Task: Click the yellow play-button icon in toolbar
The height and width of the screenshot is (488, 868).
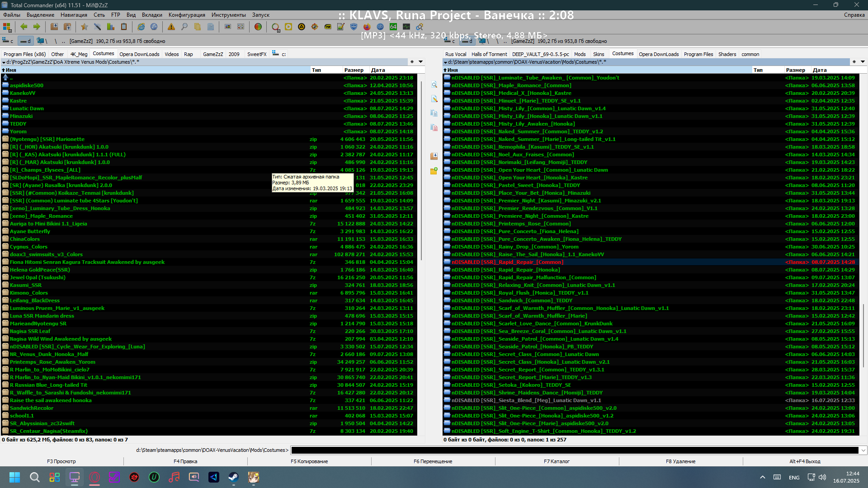Action: click(288, 27)
